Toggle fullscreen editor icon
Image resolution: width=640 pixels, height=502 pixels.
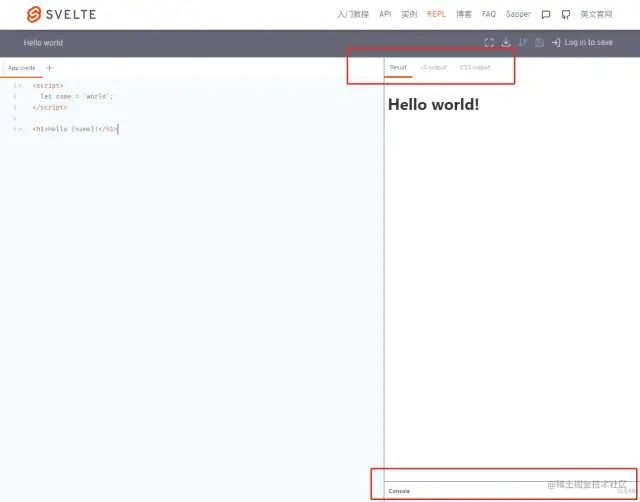[489, 42]
